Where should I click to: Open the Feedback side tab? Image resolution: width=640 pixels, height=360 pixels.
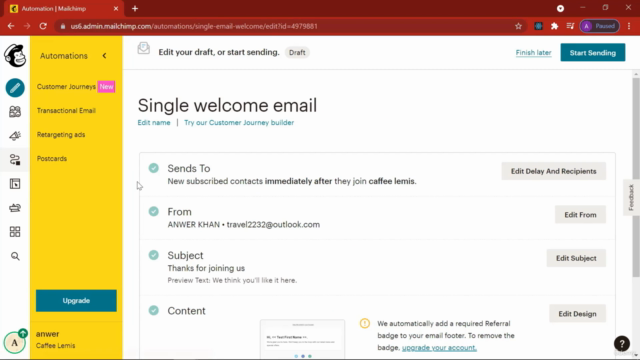(631, 198)
